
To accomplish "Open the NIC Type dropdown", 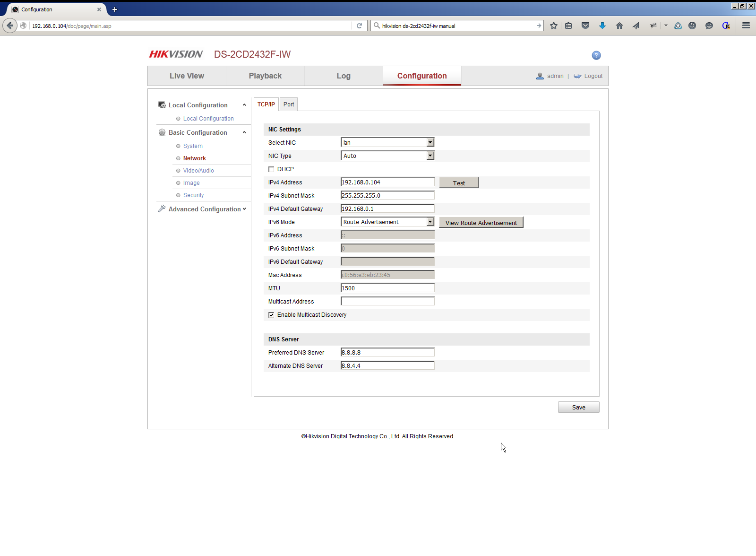I will [387, 156].
